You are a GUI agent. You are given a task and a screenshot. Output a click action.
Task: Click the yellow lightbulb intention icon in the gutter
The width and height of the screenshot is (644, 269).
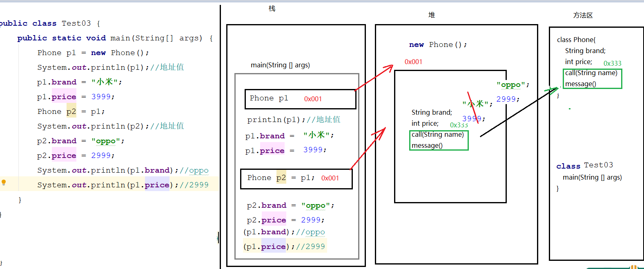(4, 182)
